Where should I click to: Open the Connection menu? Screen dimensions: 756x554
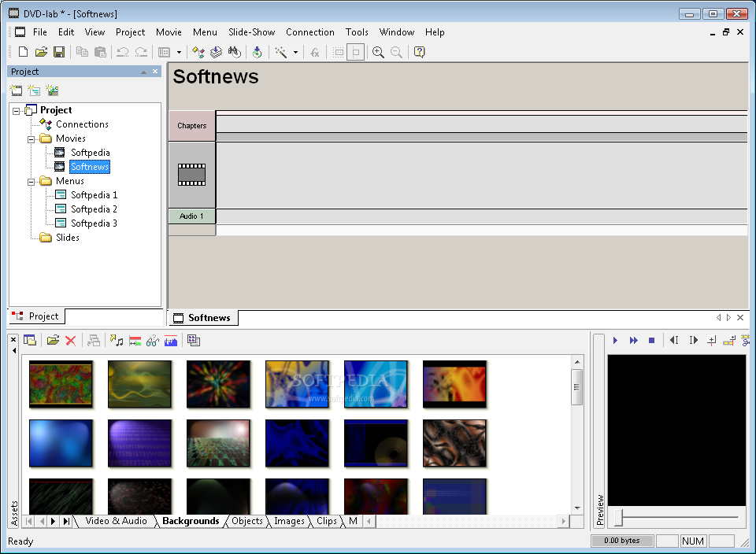[310, 32]
